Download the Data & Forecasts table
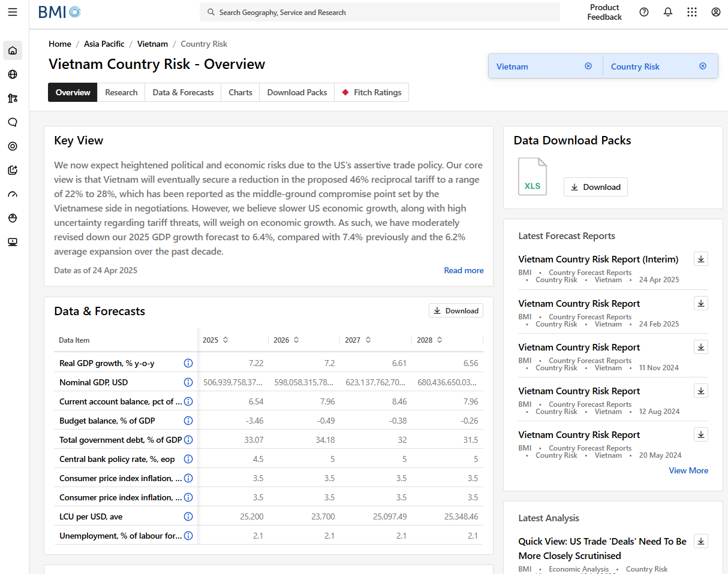 pos(456,310)
